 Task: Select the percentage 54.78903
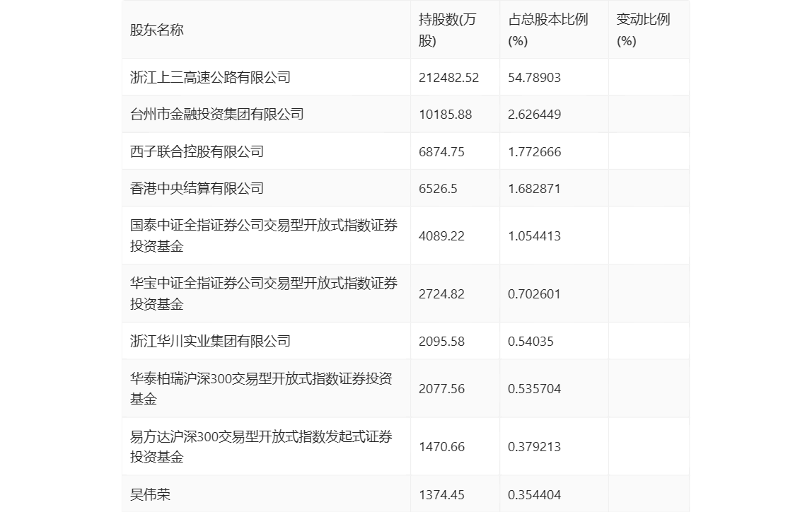coord(535,78)
